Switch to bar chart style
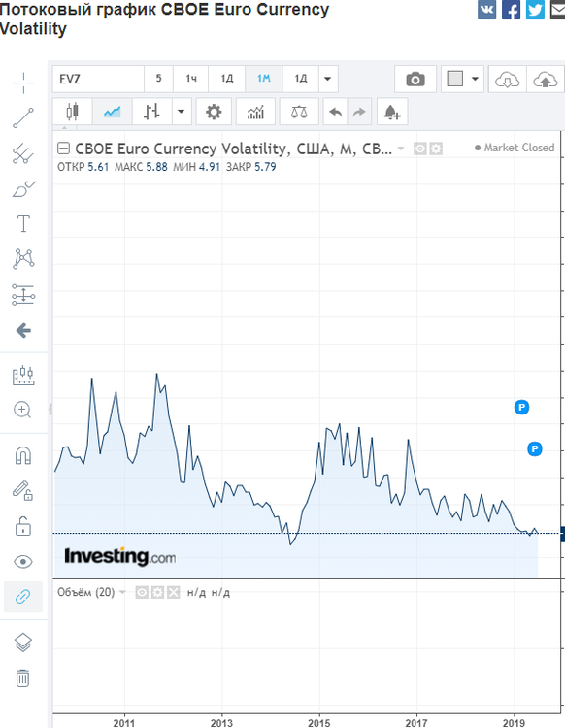 pyautogui.click(x=151, y=112)
